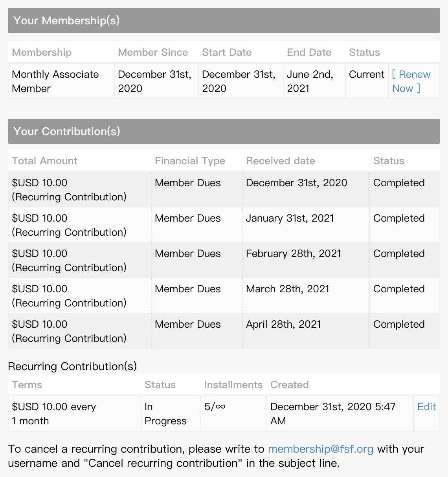
Task: Click the April 28th, 2021 received date
Action: 283,324
